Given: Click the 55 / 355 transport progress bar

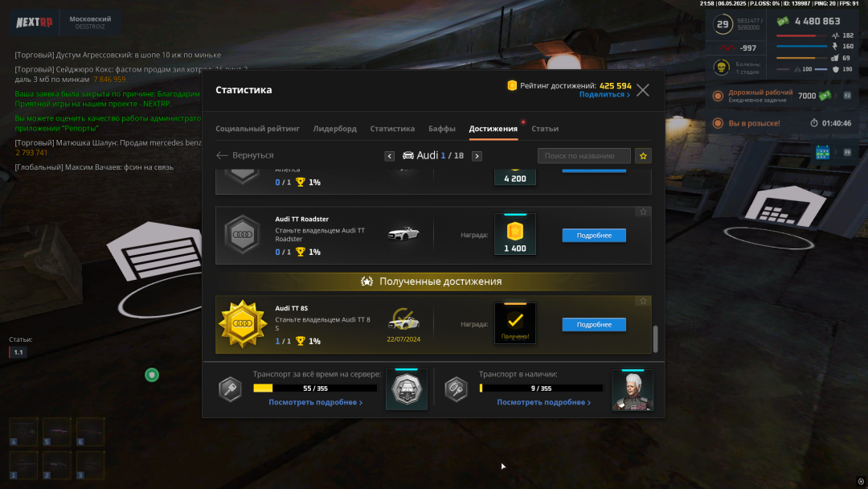Looking at the screenshot, I should [x=315, y=388].
